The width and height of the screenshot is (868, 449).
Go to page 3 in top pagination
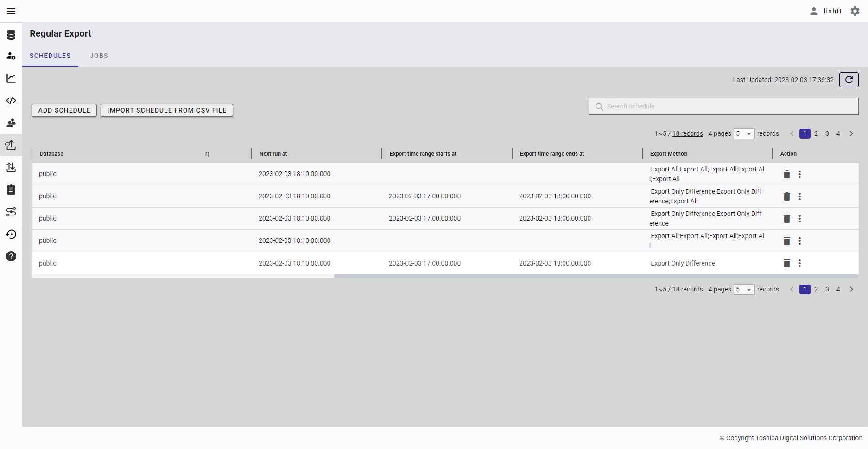pyautogui.click(x=827, y=133)
